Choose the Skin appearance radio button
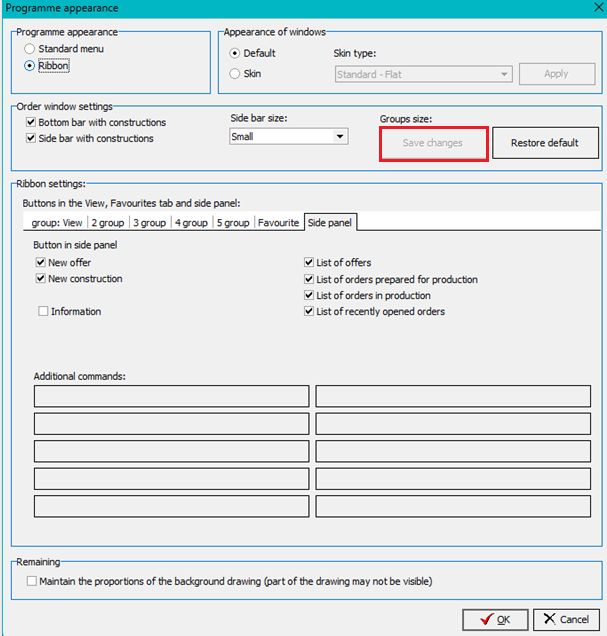 point(235,74)
